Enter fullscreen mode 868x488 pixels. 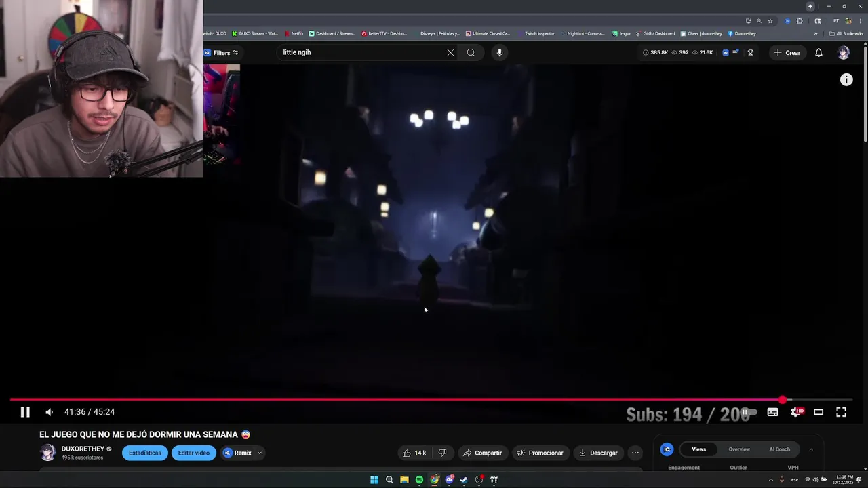point(841,412)
